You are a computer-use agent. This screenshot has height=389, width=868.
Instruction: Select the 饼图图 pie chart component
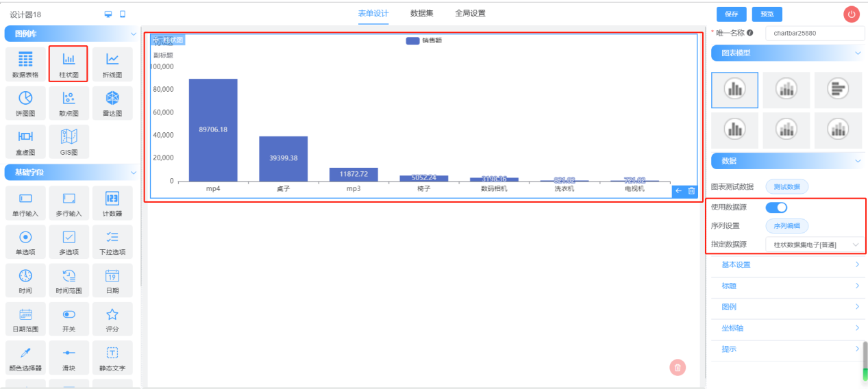coord(25,103)
